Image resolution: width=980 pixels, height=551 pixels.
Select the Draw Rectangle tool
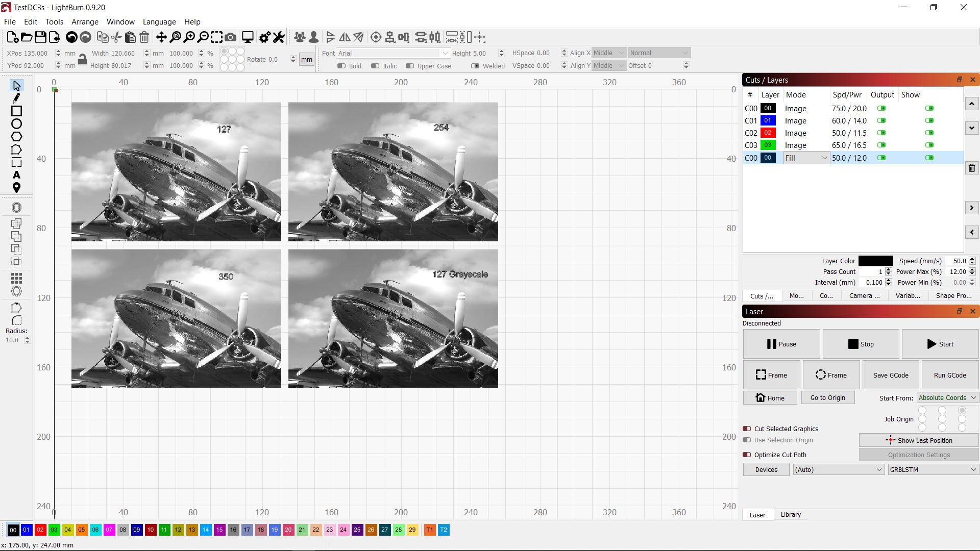16,111
